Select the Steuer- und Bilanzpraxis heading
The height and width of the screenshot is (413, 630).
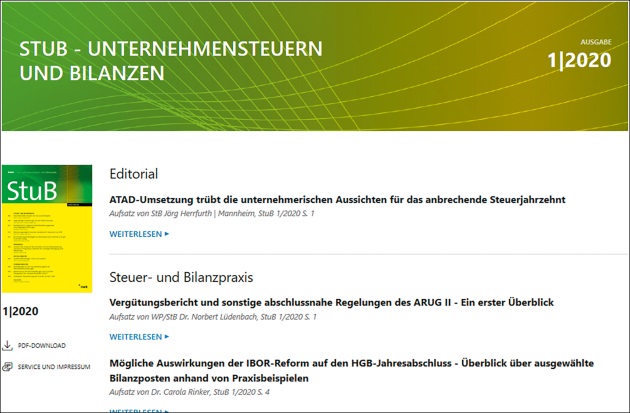click(x=181, y=275)
